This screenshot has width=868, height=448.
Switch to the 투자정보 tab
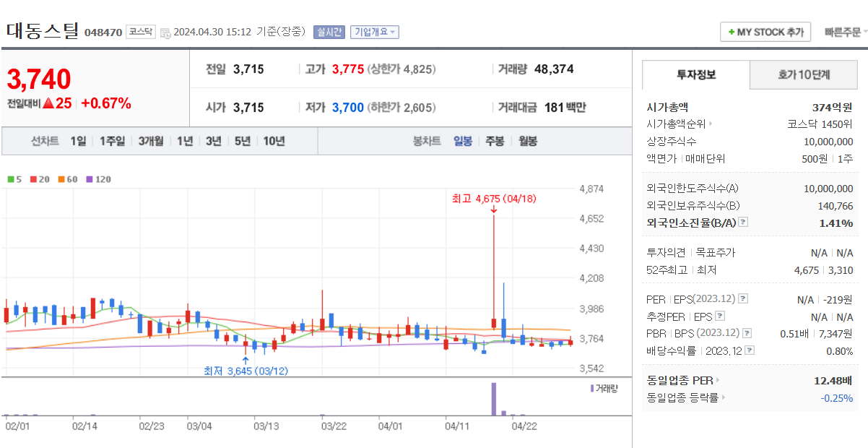pyautogui.click(x=696, y=74)
